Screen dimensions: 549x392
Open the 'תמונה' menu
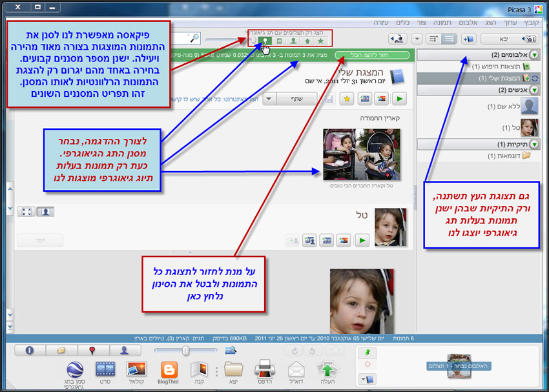coord(442,23)
